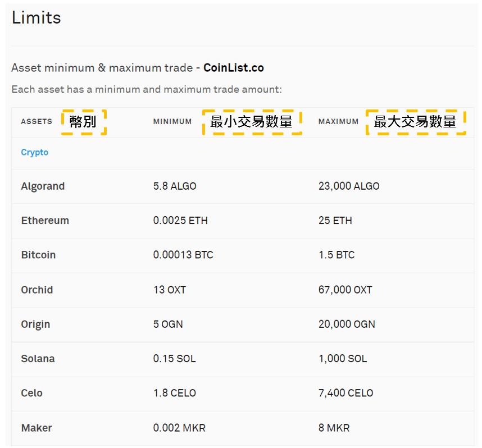
Task: Select the MAXIMUM column header
Action: tap(338, 121)
